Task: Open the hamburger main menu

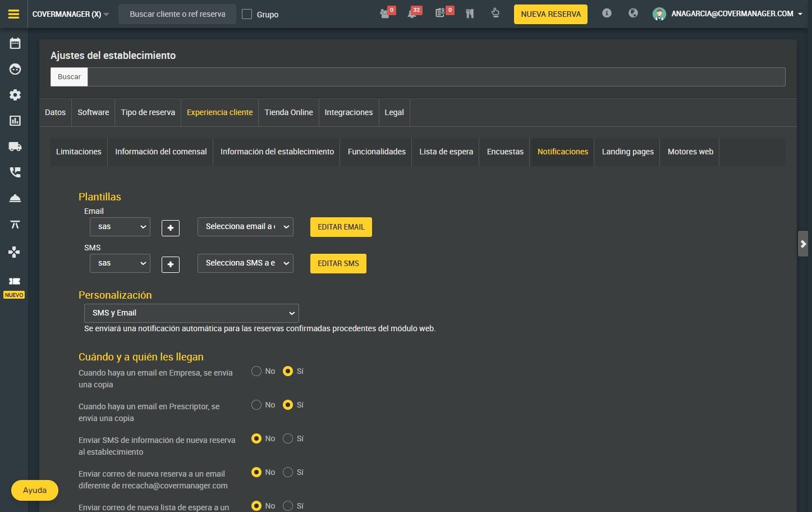Action: tap(14, 14)
